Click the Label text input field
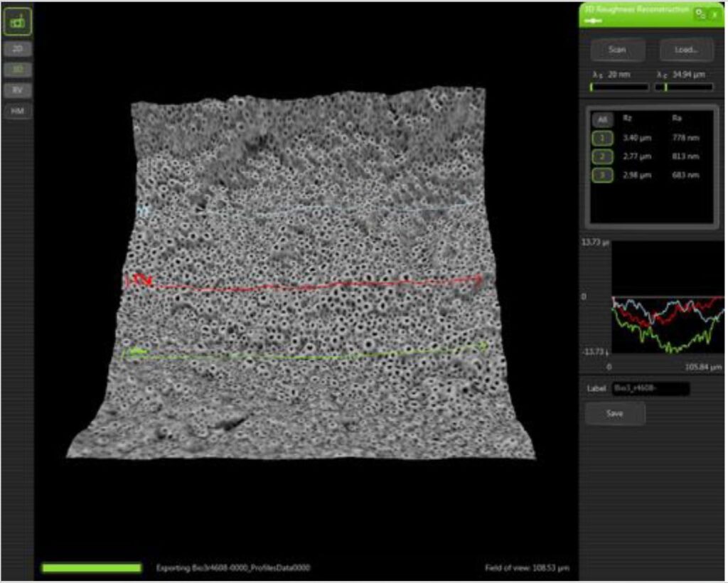The image size is (728, 583). pyautogui.click(x=651, y=389)
